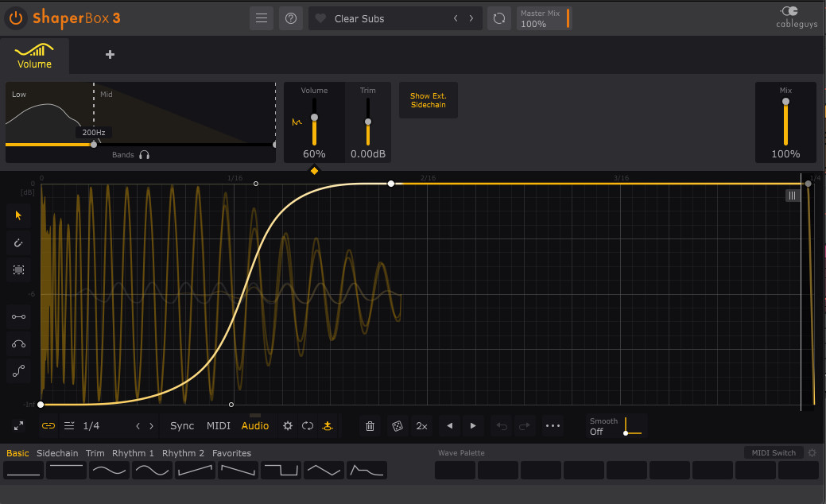Open audio trigger settings gear
This screenshot has width=826, height=504.
point(288,425)
